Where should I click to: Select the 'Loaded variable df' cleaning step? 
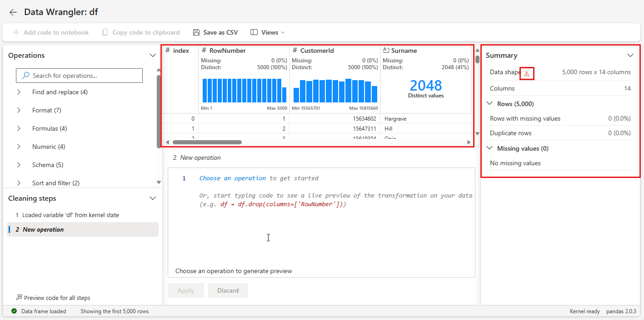click(70, 215)
